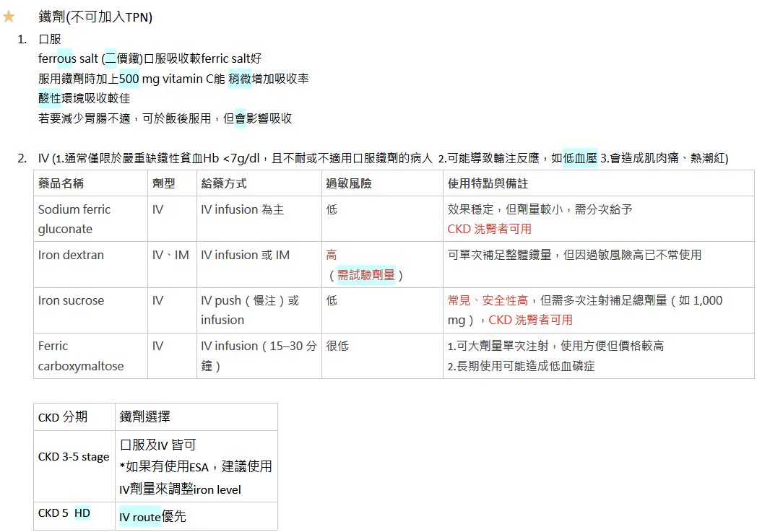Viewport: 757px width, 532px height.
Task: Click the red 高 allergy risk text
Action: coord(332,255)
